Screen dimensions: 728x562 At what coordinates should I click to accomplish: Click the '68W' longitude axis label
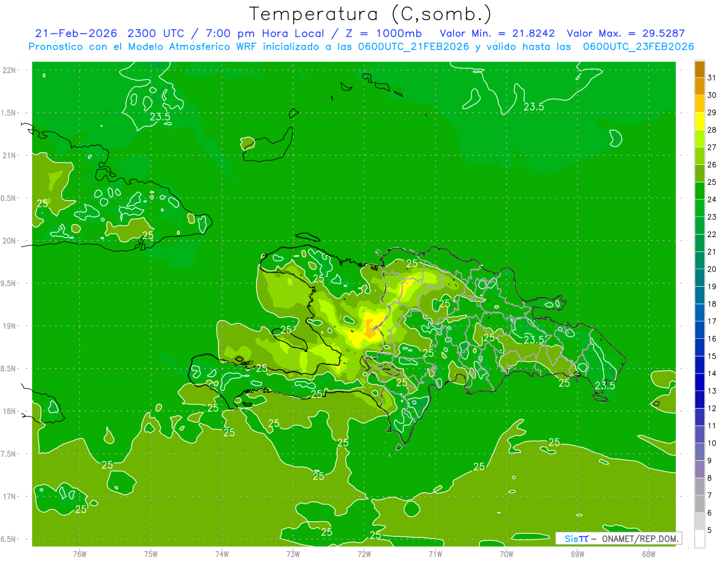[648, 554]
